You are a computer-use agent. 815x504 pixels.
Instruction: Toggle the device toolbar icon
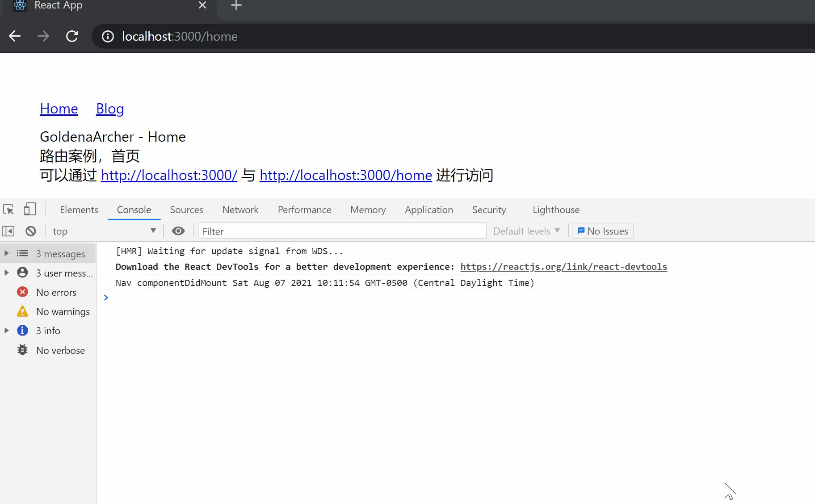coord(29,209)
